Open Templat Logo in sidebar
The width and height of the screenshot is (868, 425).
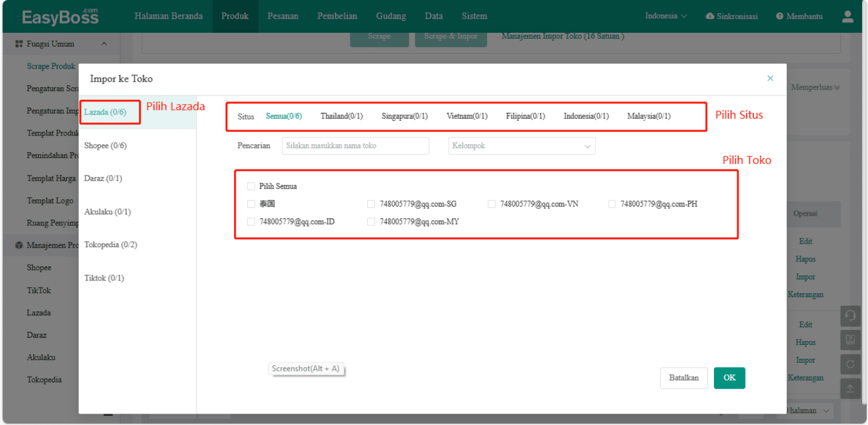coord(50,201)
